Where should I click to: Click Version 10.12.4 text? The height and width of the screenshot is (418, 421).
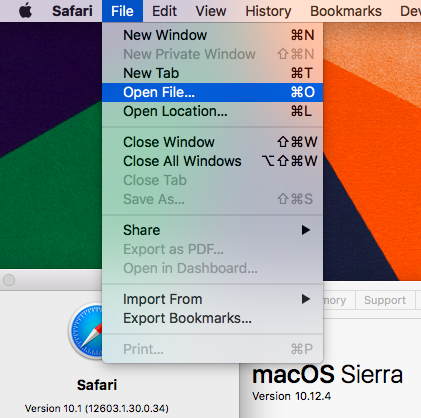coord(291,396)
